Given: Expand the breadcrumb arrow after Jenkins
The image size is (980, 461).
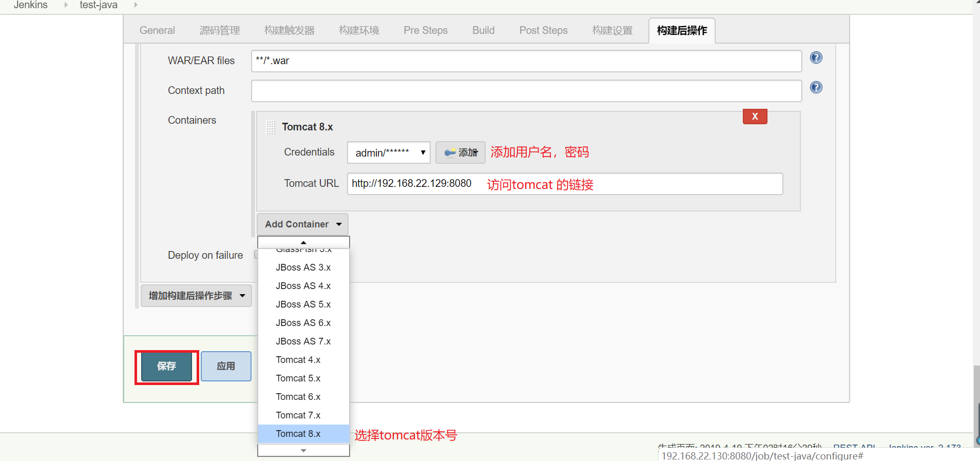Looking at the screenshot, I should [x=66, y=5].
